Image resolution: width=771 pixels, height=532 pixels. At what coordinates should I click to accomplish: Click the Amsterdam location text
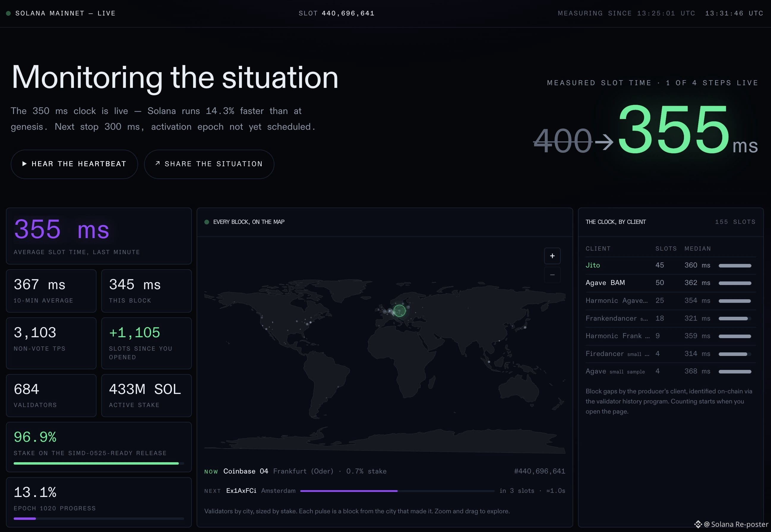[278, 491]
